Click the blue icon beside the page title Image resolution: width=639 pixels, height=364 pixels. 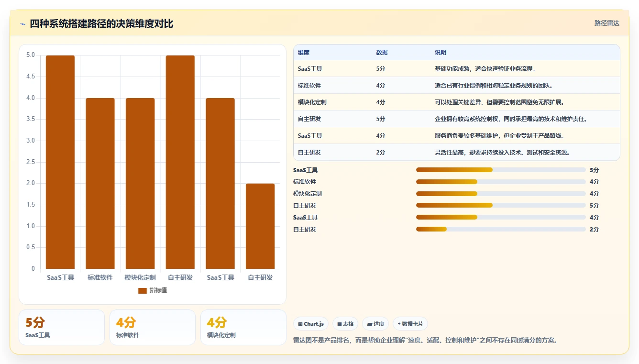pyautogui.click(x=22, y=24)
